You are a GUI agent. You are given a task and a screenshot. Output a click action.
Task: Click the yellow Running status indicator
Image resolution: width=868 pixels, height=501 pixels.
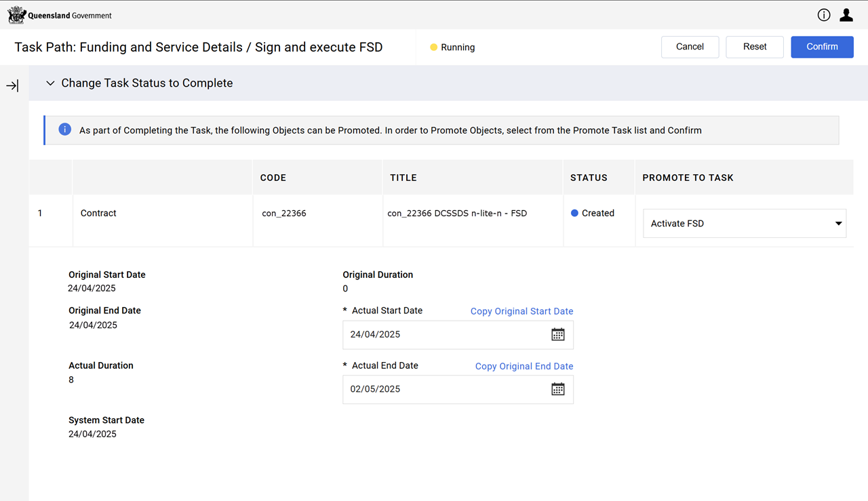(x=434, y=47)
